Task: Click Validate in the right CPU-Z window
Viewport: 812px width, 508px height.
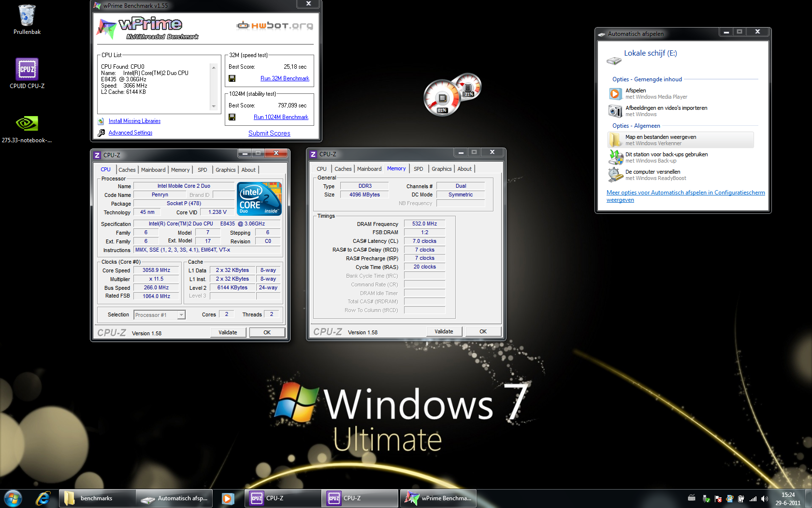Action: (444, 331)
